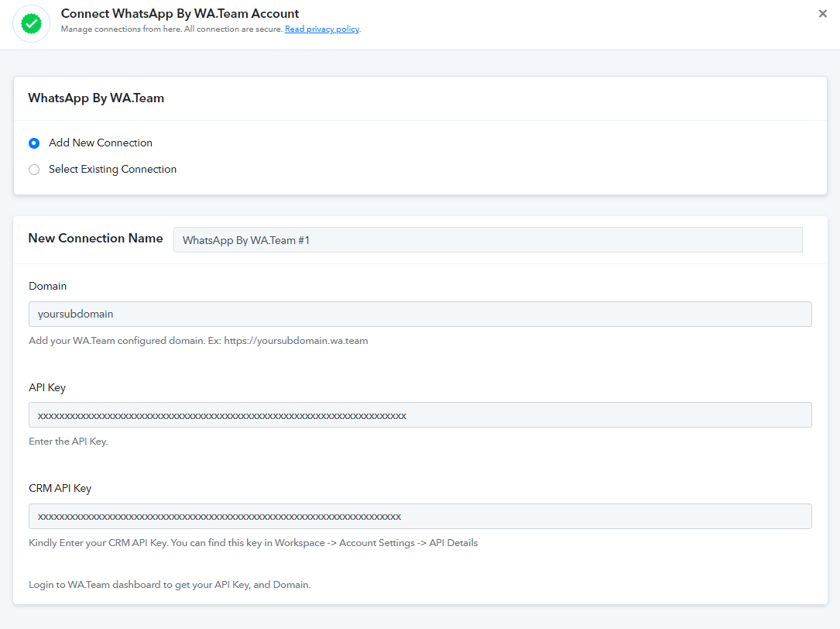This screenshot has height=629, width=840.
Task: Click the domain example hint text
Action: pyautogui.click(x=198, y=341)
